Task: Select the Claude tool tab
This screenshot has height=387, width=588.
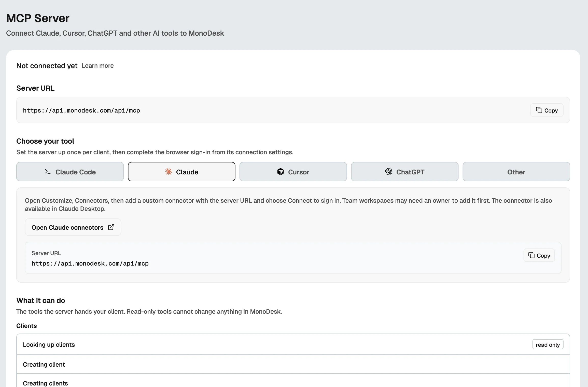Action: tap(181, 172)
